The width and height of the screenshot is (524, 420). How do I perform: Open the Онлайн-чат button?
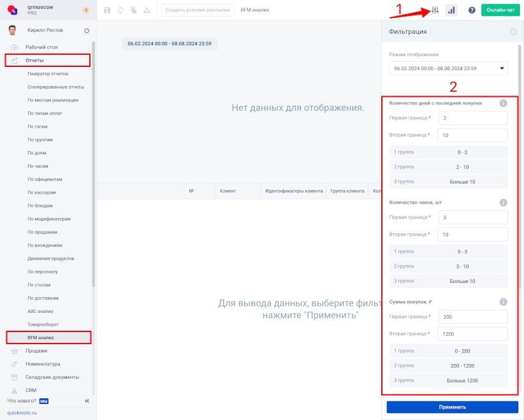click(x=500, y=10)
